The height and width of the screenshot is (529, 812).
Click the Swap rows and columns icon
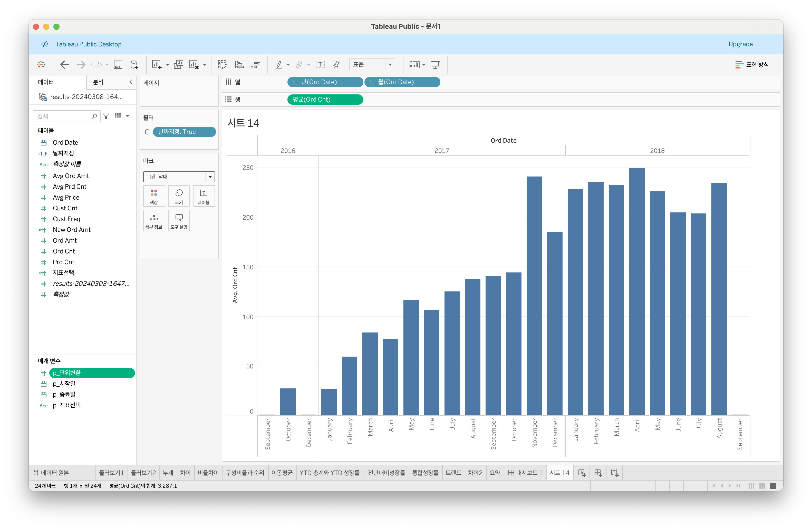point(222,64)
